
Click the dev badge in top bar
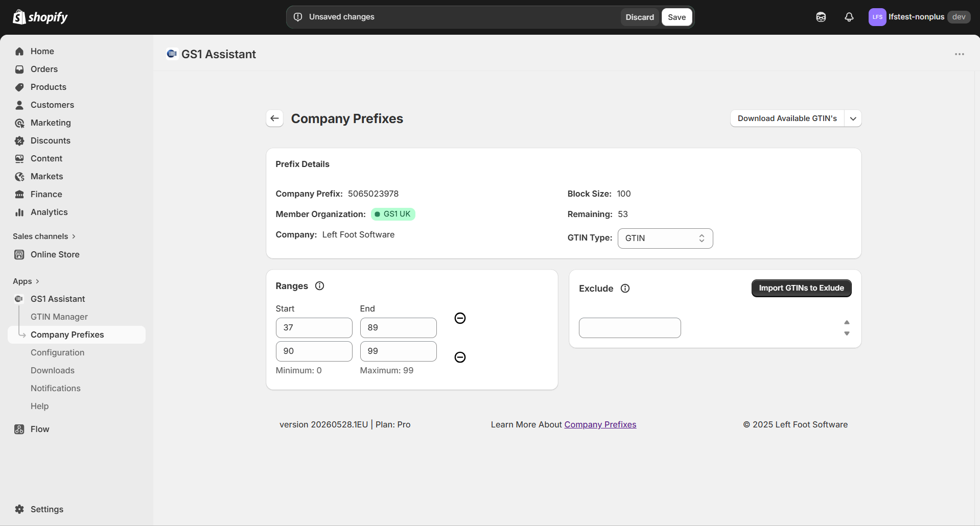coord(959,17)
